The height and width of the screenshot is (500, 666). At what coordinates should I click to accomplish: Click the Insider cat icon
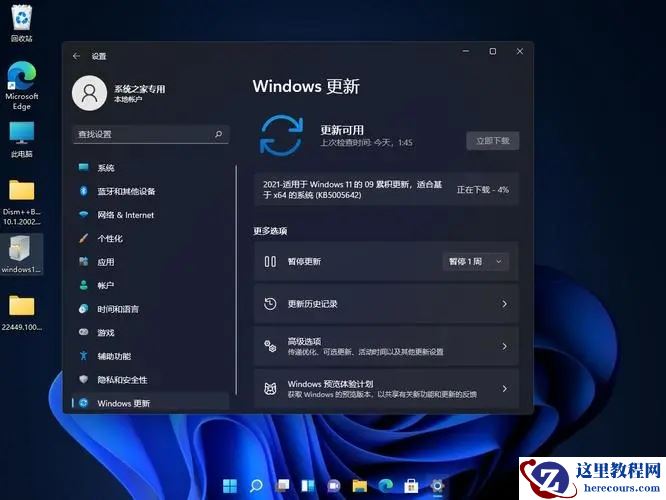pos(270,389)
